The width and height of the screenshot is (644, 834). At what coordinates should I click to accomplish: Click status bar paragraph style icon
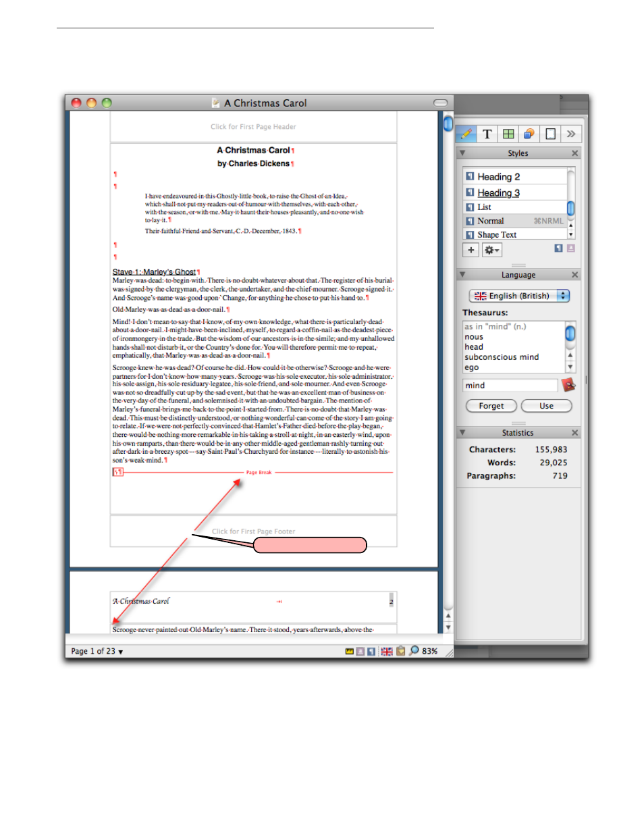pyautogui.click(x=371, y=652)
